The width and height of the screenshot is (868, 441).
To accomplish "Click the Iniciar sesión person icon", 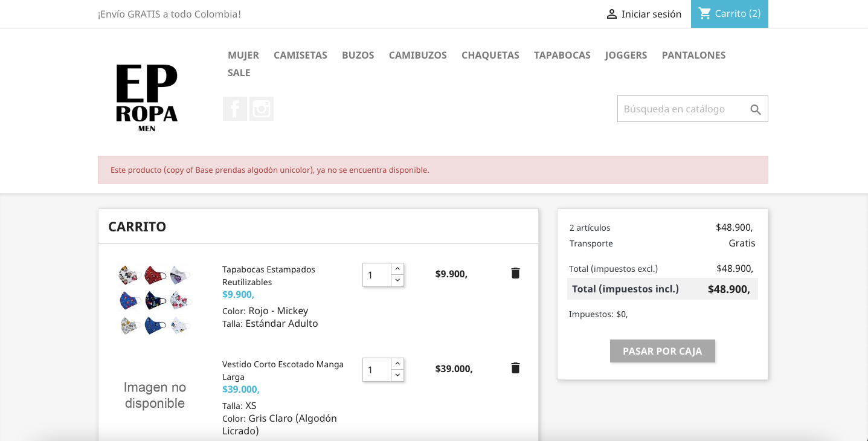I will 612,14.
